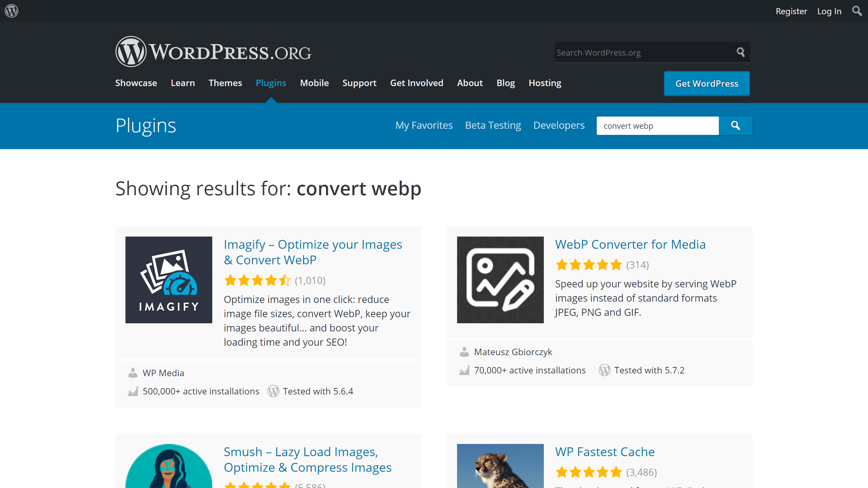Open the Developers link

tap(559, 125)
